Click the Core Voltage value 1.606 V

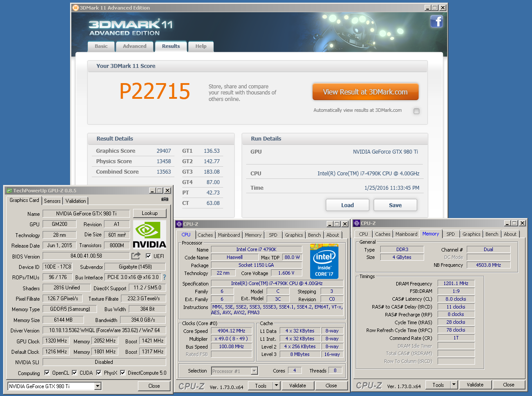286,273
